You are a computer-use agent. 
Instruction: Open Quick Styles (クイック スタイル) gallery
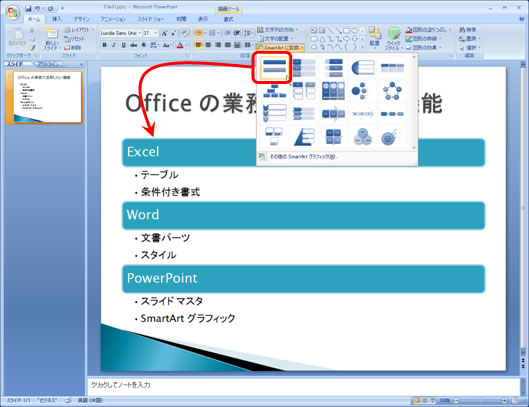(393, 39)
